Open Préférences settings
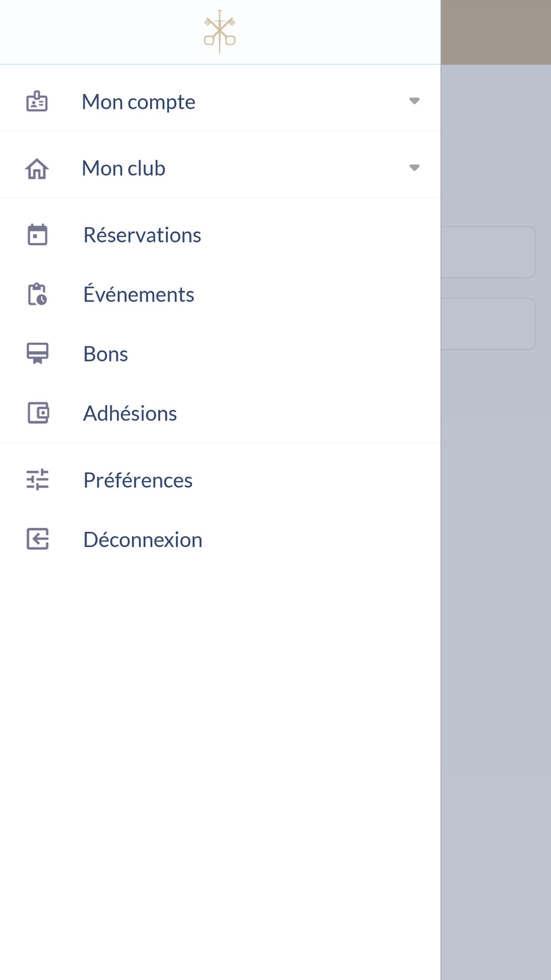The width and height of the screenshot is (551, 980). 138,481
